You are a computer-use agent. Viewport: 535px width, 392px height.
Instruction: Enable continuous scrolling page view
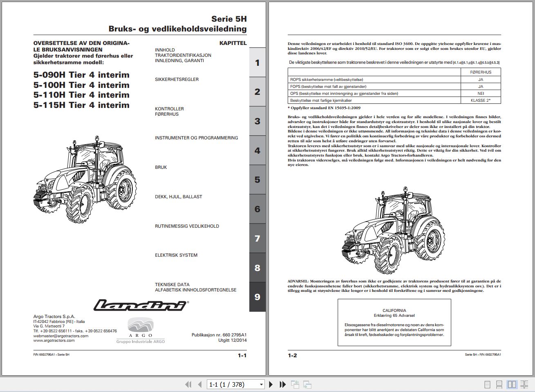(499, 385)
